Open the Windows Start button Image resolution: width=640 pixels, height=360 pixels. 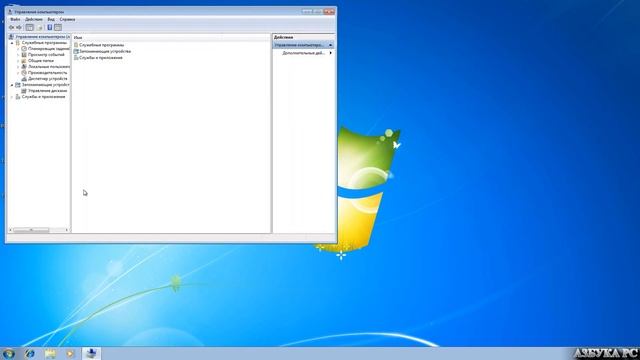click(x=8, y=353)
